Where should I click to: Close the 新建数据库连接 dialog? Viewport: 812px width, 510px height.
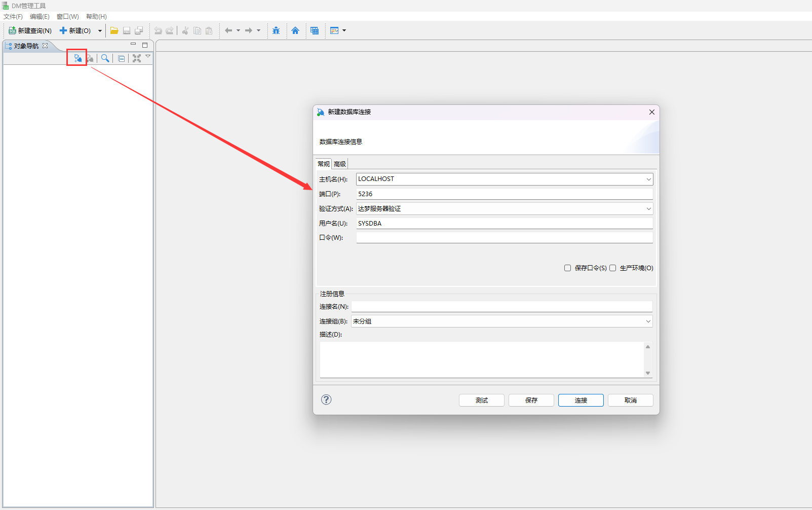point(652,112)
